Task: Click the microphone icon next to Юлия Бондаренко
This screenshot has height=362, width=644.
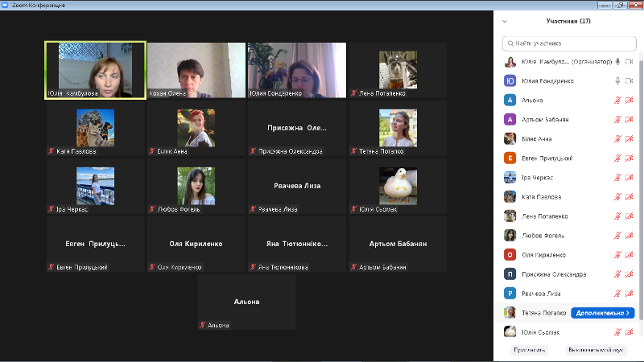Action: (x=617, y=81)
